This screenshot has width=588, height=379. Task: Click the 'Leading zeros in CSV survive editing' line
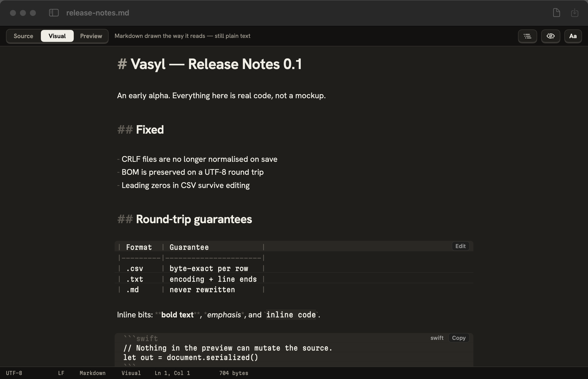[x=185, y=185]
